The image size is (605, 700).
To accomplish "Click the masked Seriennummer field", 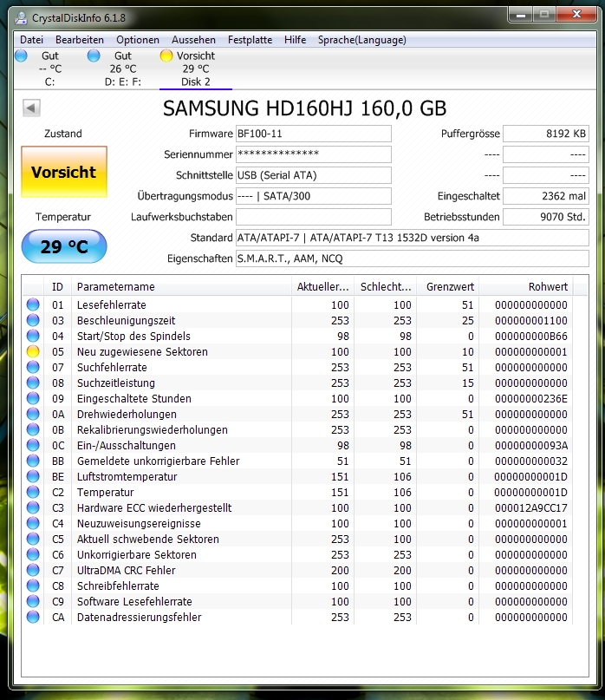I will tap(313, 154).
